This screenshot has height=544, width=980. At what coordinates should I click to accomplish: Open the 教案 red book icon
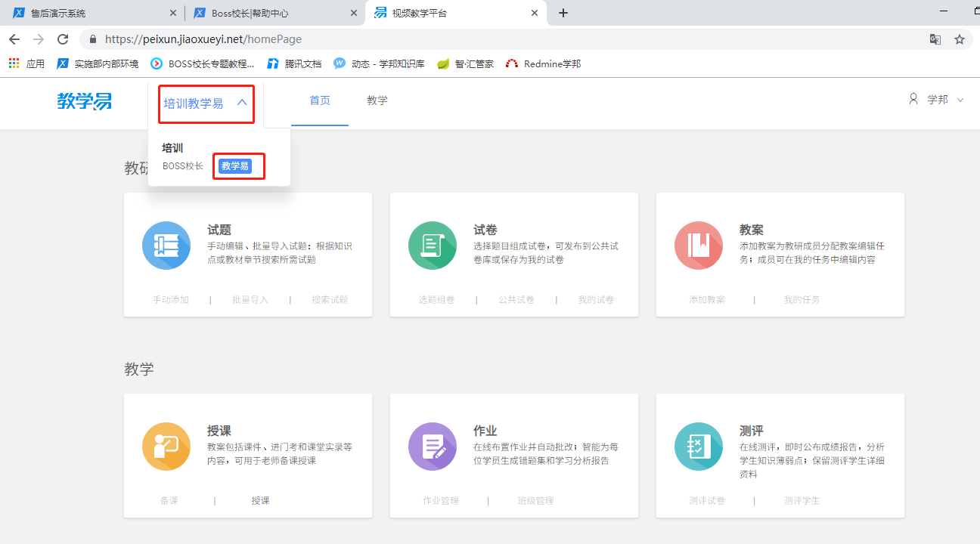click(x=699, y=246)
